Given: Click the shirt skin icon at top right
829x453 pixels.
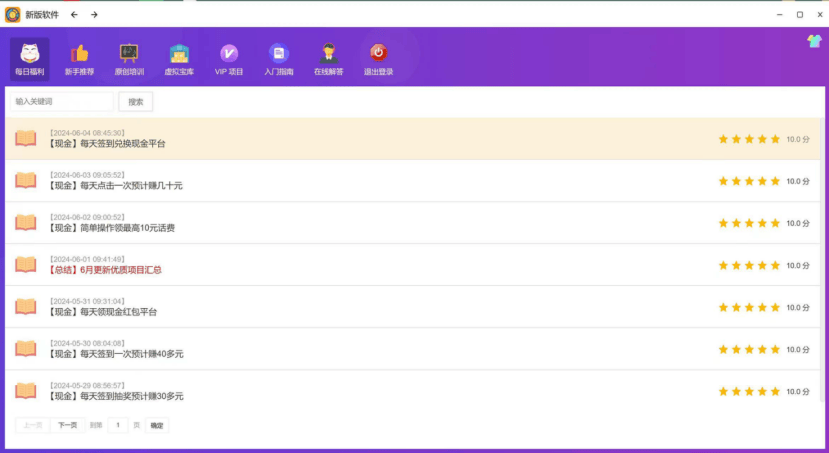Looking at the screenshot, I should [x=814, y=41].
